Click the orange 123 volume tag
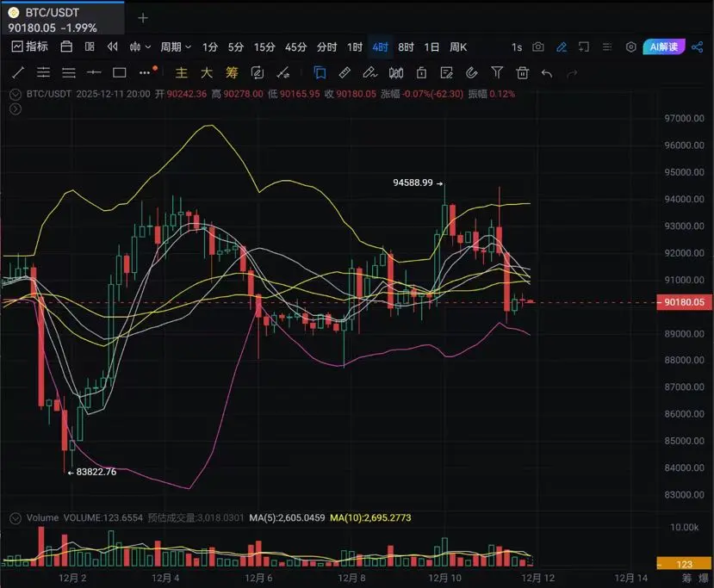 (x=684, y=564)
